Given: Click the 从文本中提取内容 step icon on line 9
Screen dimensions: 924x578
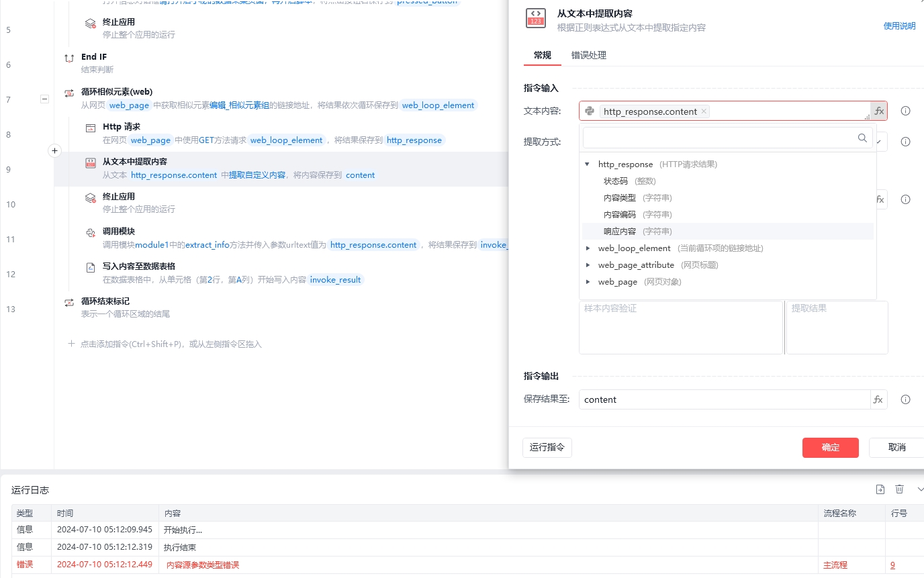Looking at the screenshot, I should click(91, 163).
